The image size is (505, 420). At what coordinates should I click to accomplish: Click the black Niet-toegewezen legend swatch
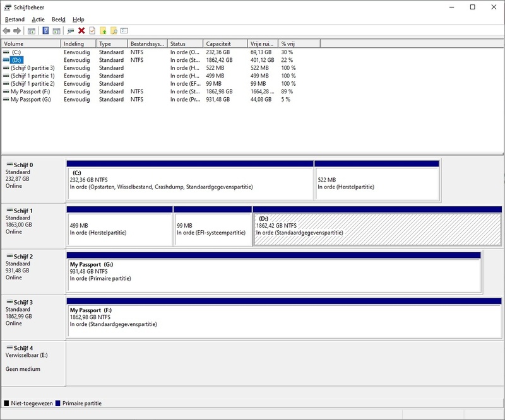click(6, 403)
